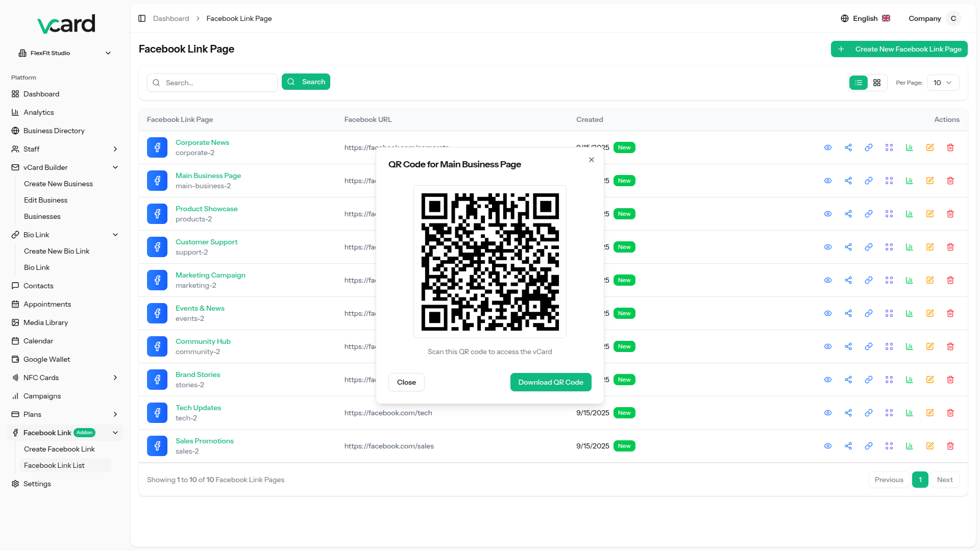This screenshot has height=551, width=980.
Task: Select page 1 in pagination
Action: tap(920, 480)
